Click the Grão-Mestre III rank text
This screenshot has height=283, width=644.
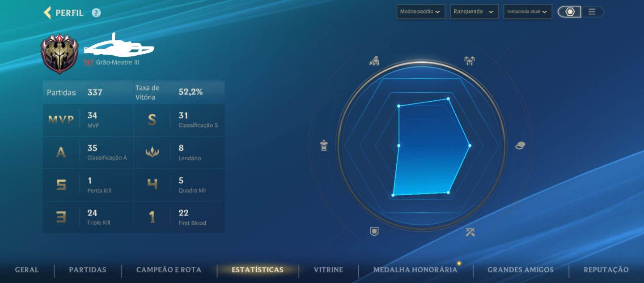coord(117,62)
